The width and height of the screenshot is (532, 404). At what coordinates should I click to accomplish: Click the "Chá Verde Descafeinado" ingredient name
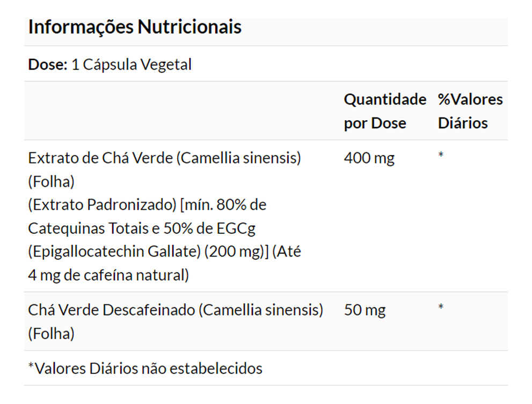[111, 310]
